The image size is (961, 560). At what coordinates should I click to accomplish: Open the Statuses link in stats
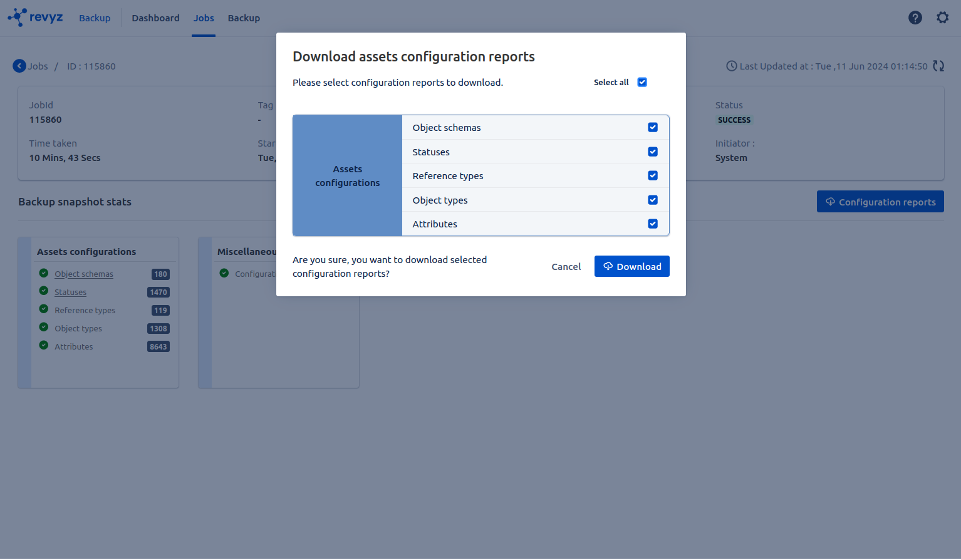70,293
